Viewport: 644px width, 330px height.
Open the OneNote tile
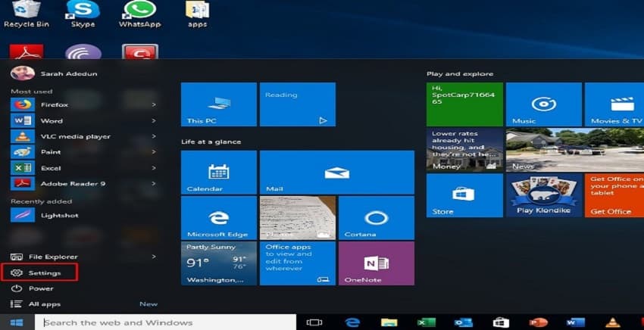tap(377, 263)
